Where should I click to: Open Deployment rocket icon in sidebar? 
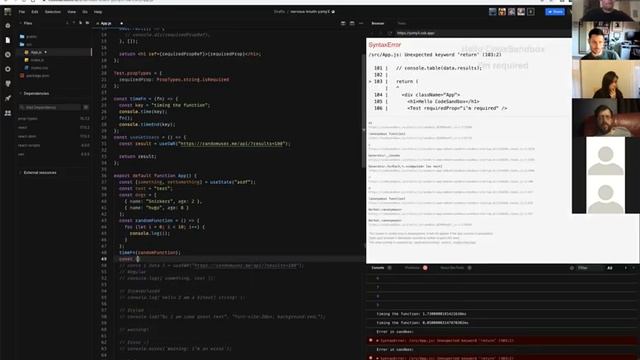click(x=7, y=98)
